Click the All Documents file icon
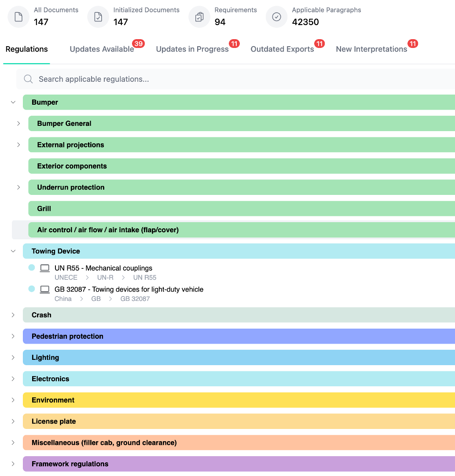 (x=18, y=17)
